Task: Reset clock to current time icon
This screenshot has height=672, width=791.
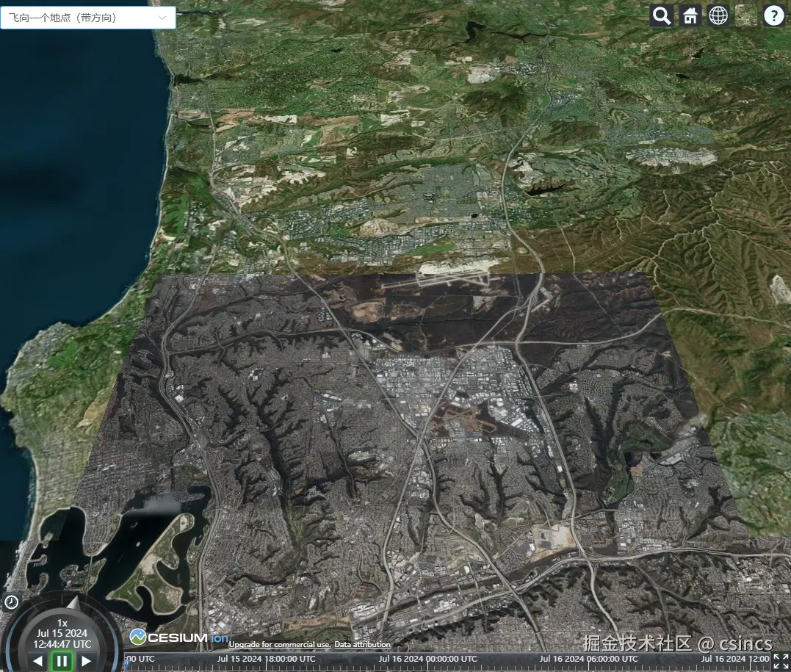Action: tap(11, 602)
